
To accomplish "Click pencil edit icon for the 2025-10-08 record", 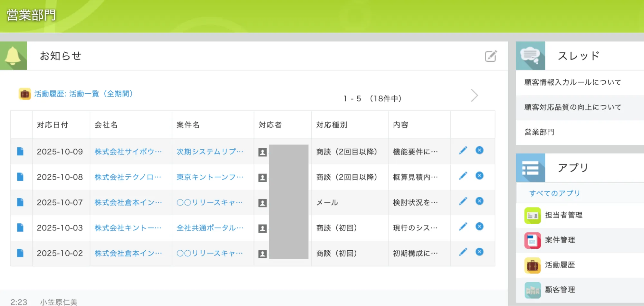I will 463,176.
